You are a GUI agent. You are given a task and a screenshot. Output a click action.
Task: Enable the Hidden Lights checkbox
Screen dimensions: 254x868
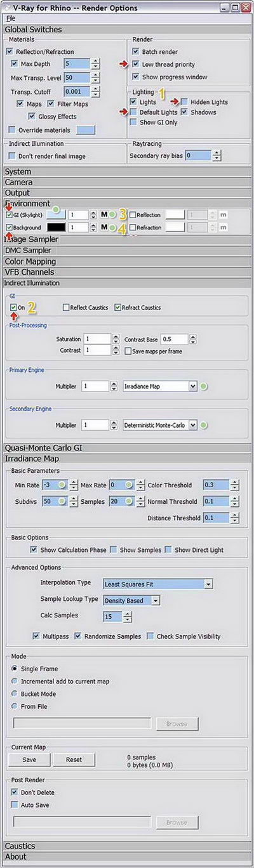[x=184, y=102]
